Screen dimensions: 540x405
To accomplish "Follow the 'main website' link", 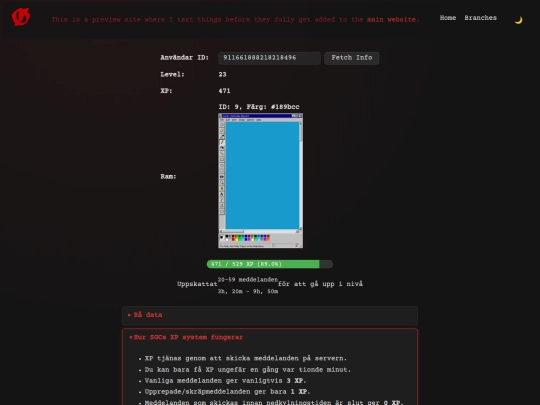I will [x=391, y=20].
